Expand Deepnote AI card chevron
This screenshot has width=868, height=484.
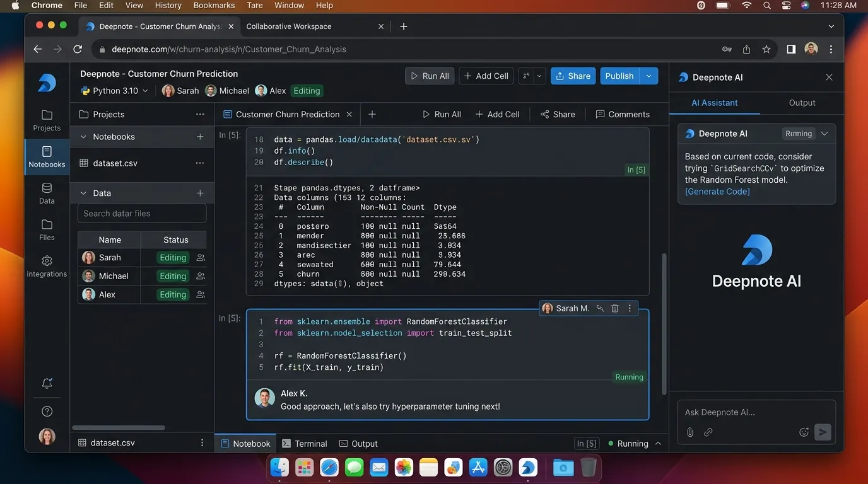tap(824, 134)
